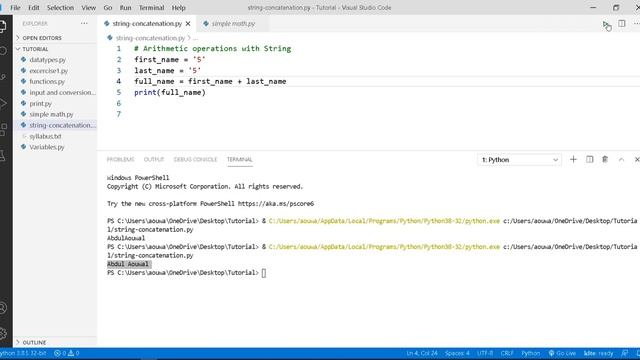Run the Python file with play icon
640x360 pixels.
click(x=605, y=24)
